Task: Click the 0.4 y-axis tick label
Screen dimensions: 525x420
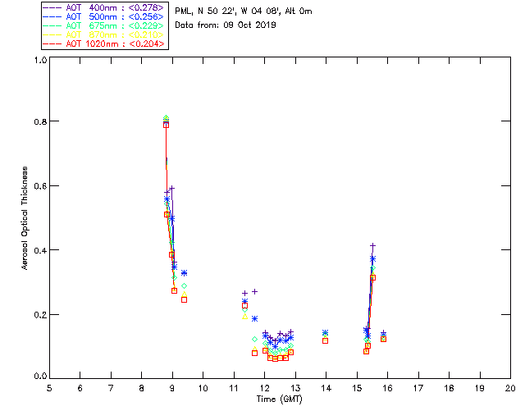Action: tap(40, 250)
